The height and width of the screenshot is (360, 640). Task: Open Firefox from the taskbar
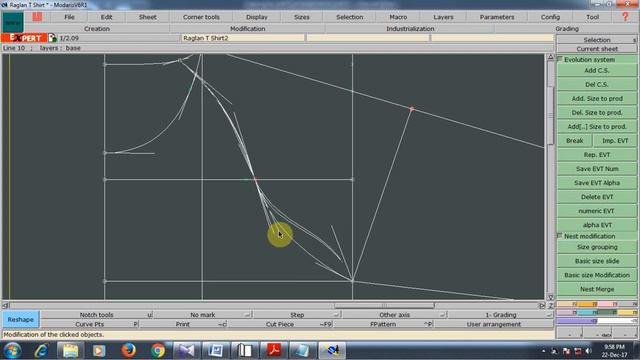[128, 351]
